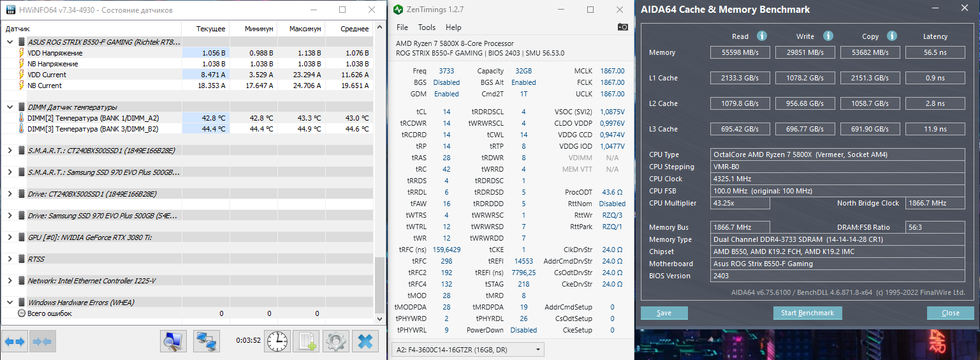The height and width of the screenshot is (360, 980).
Task: Click AIDA64 Memory Read value 55598 MB/s
Action: pyautogui.click(x=740, y=53)
